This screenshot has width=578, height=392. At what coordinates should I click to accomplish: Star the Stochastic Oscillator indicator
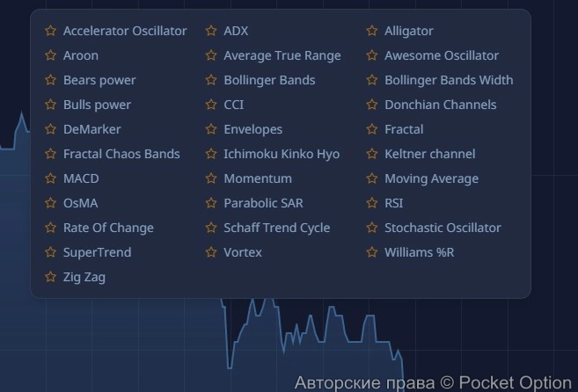[371, 228]
